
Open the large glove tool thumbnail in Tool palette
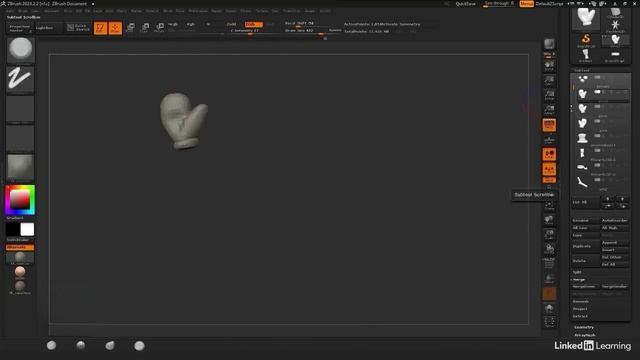click(586, 18)
